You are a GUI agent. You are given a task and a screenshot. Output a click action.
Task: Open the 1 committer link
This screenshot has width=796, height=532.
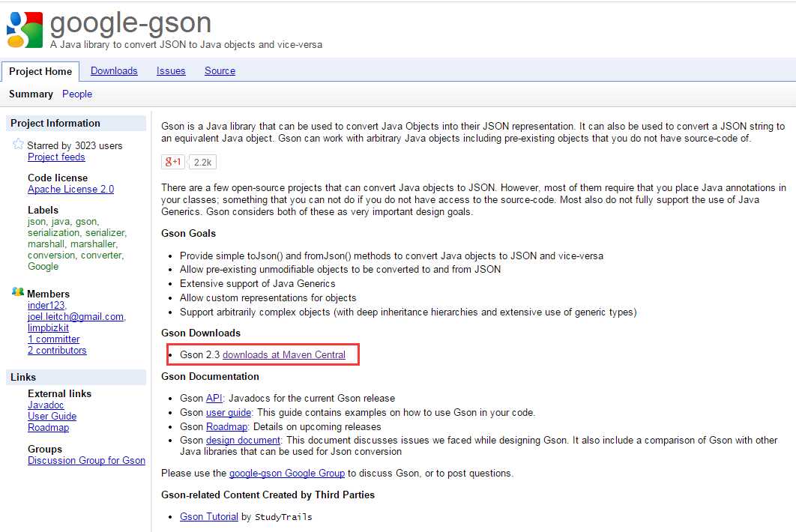coord(53,339)
